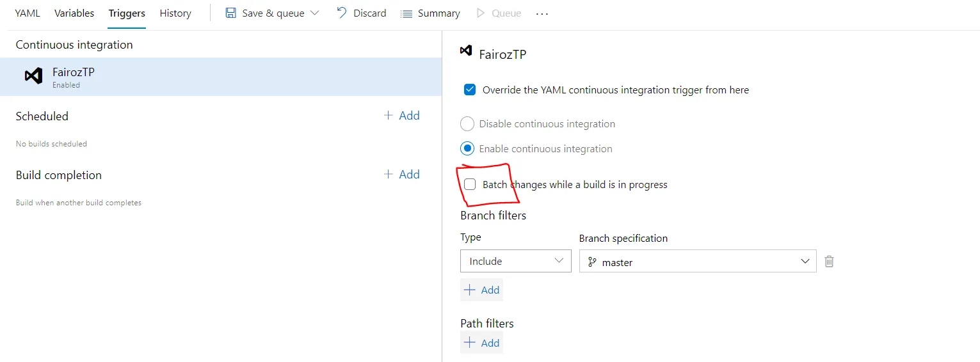Open the History tab
This screenshot has height=362, width=980.
[x=175, y=13]
